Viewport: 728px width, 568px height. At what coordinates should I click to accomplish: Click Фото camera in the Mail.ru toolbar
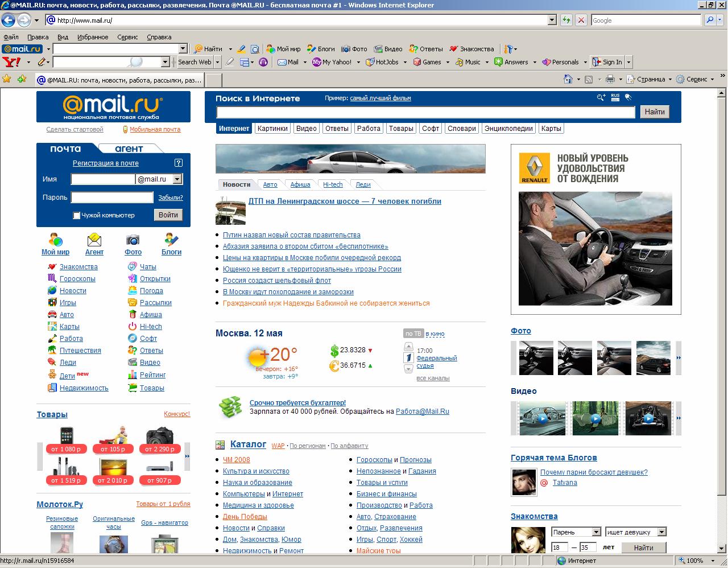(354, 49)
